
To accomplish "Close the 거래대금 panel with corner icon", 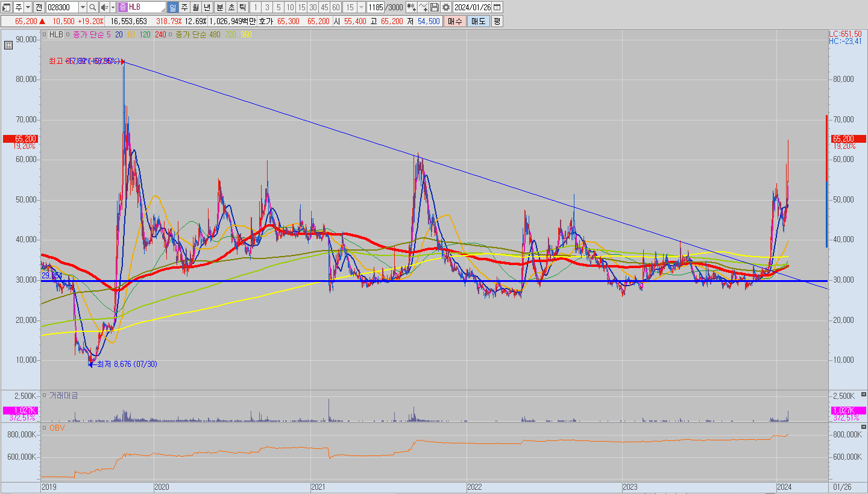I will [x=864, y=394].
